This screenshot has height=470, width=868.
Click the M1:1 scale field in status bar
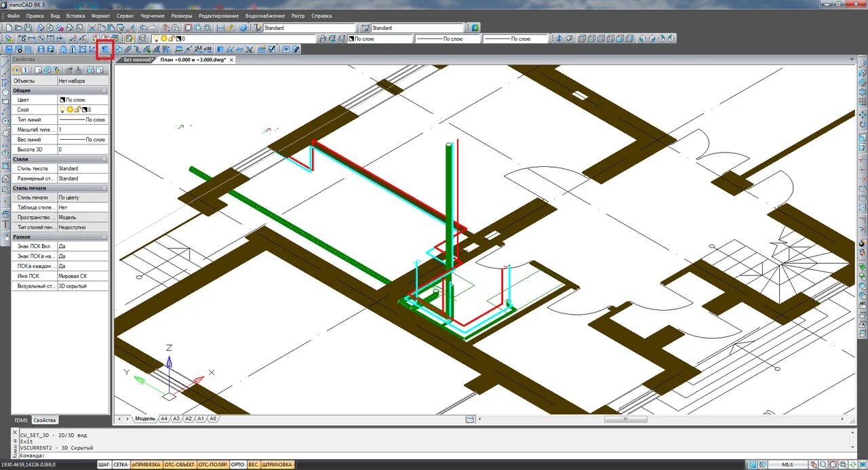788,465
